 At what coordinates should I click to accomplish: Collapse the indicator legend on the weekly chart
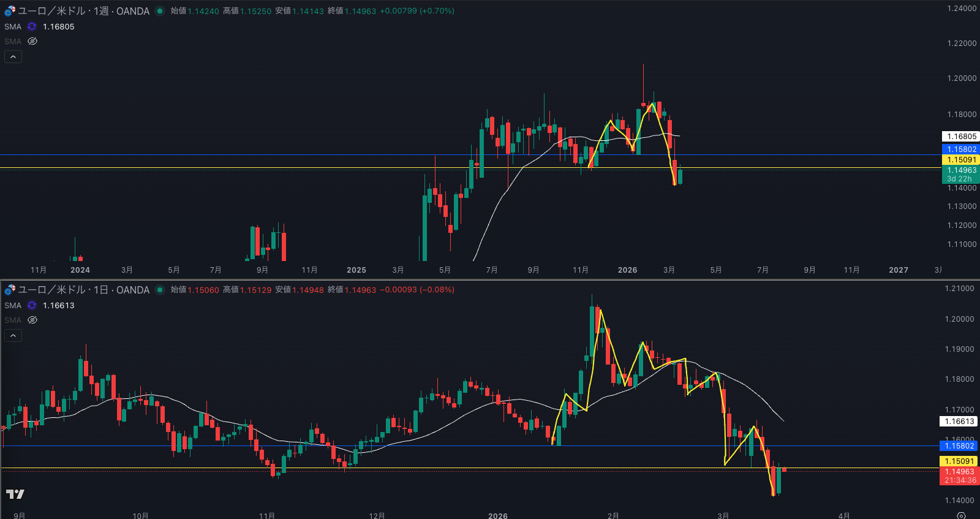pyautogui.click(x=13, y=57)
